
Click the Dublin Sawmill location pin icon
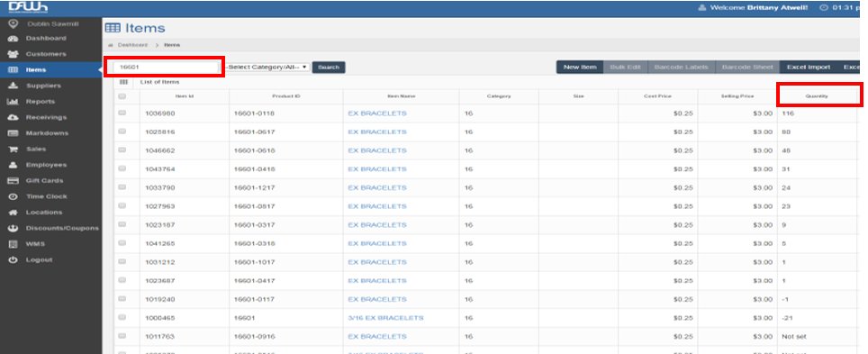(x=14, y=23)
